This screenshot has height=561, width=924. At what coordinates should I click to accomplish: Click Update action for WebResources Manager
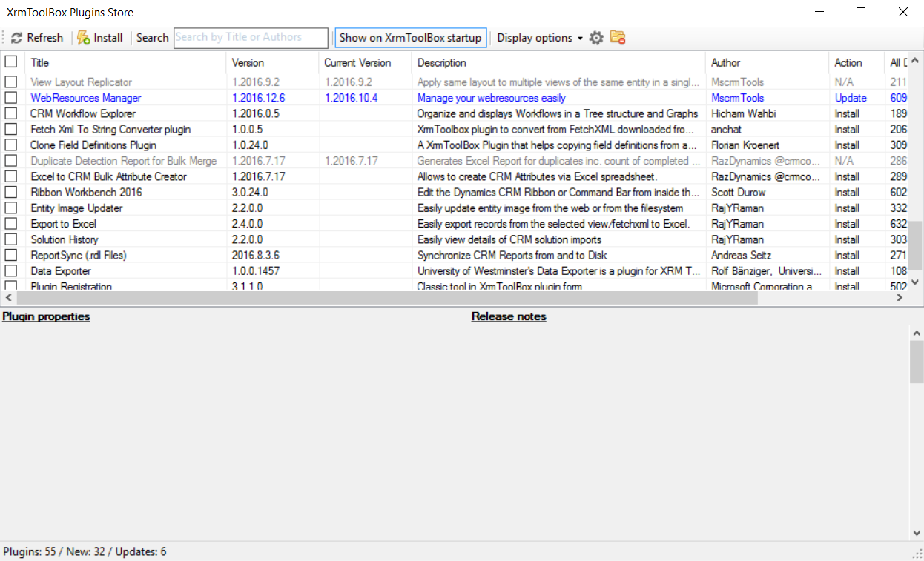pyautogui.click(x=851, y=98)
